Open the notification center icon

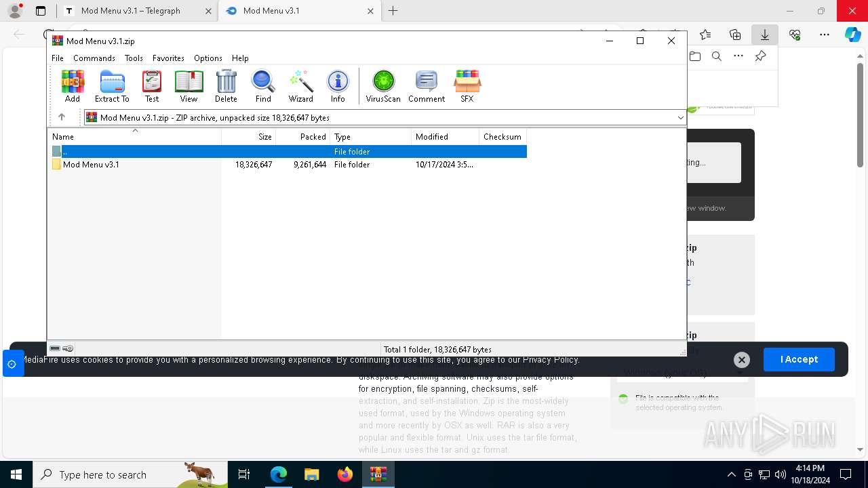click(846, 474)
